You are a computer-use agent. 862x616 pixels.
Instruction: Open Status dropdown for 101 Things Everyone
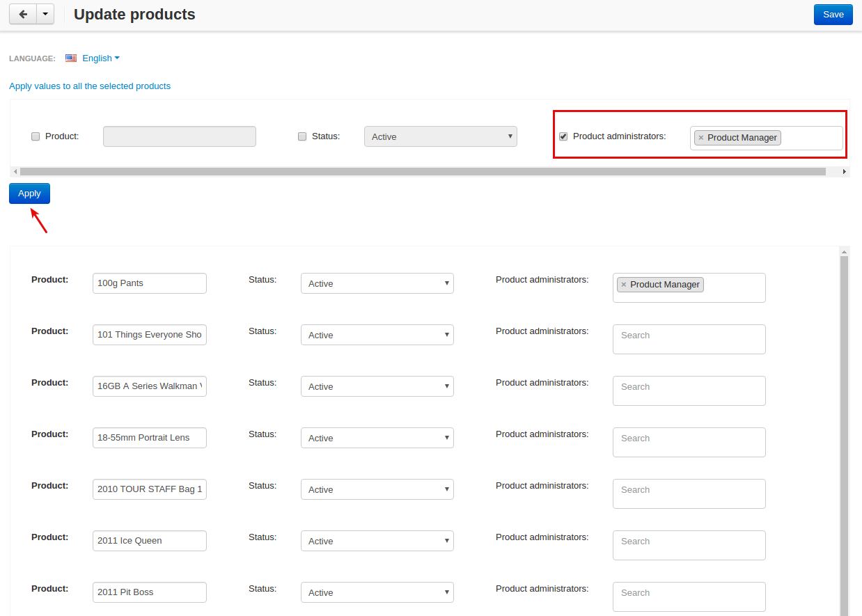coord(377,335)
